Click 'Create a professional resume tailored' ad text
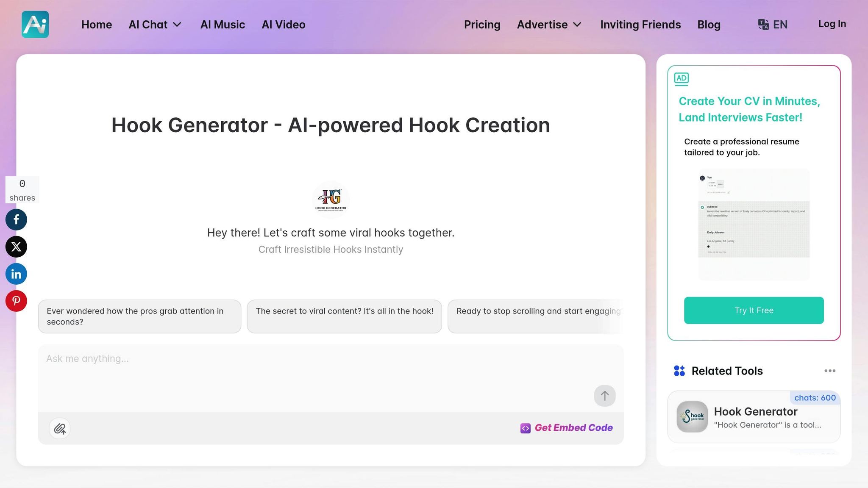The width and height of the screenshot is (868, 488). pos(741,147)
